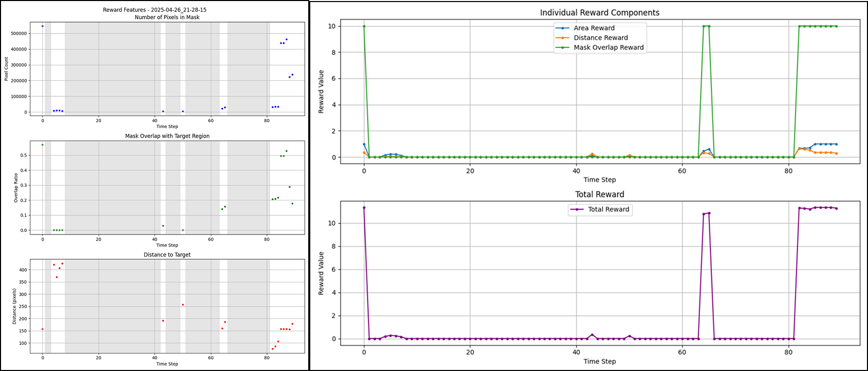Select the 'Total Reward' legend entry in the purple chart

click(600, 209)
